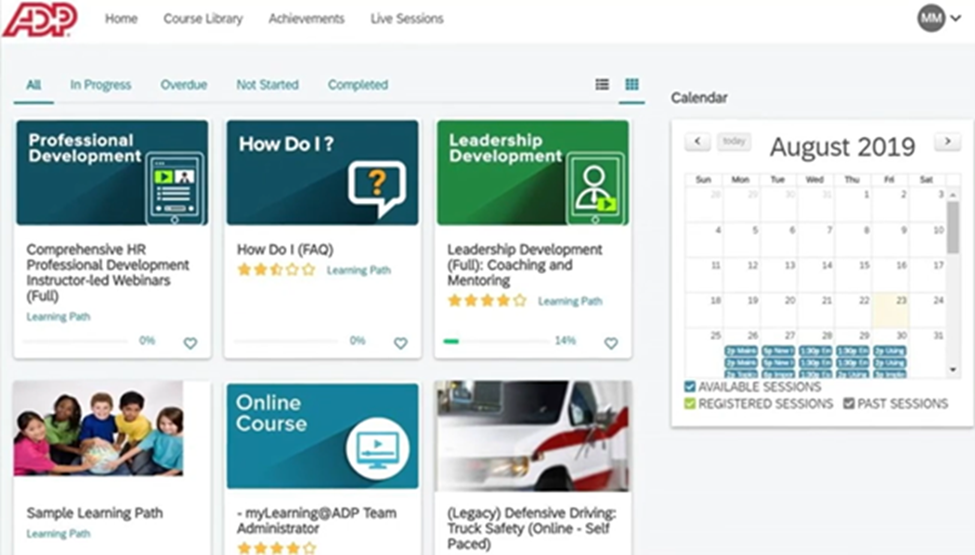975x555 pixels.
Task: Jump to today in calendar
Action: click(734, 142)
